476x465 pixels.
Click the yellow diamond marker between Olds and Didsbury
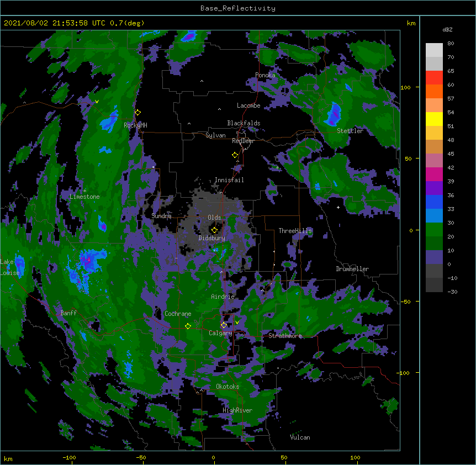pyautogui.click(x=214, y=230)
